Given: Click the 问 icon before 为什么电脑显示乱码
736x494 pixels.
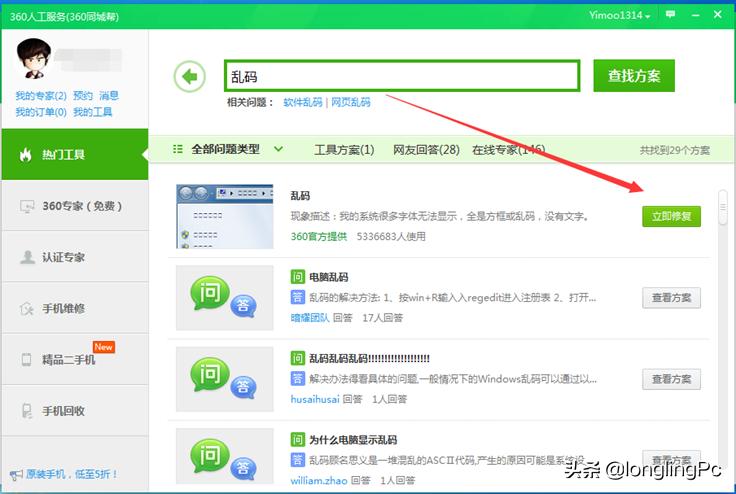Looking at the screenshot, I should coord(298,440).
